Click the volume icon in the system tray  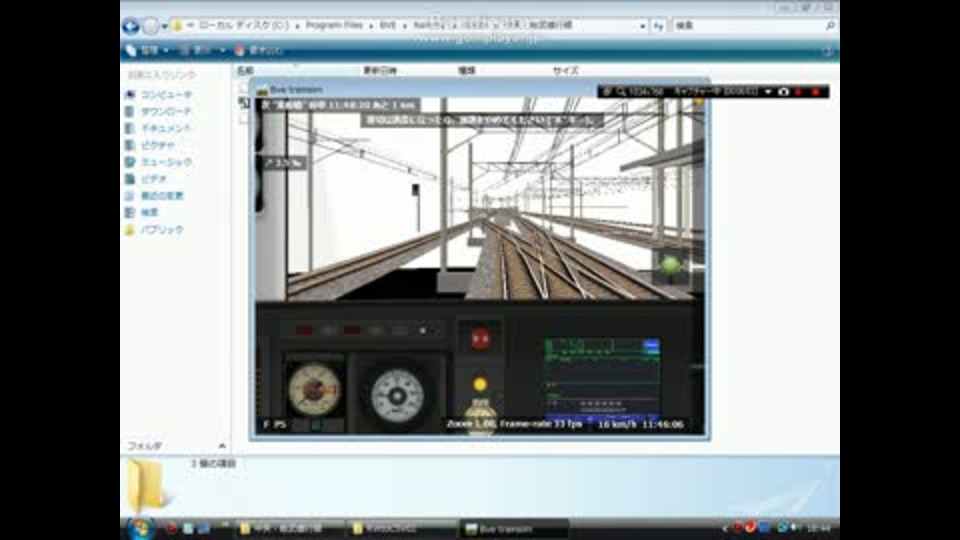click(x=794, y=528)
